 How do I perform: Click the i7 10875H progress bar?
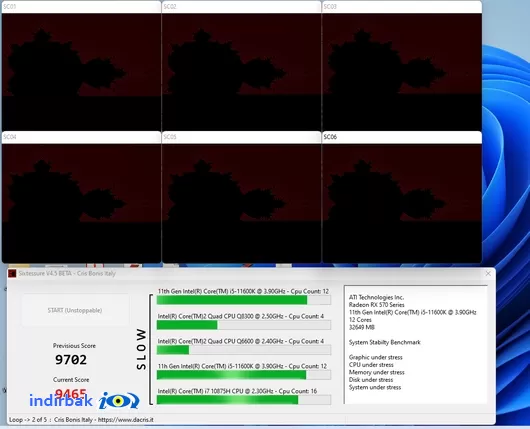pyautogui.click(x=244, y=400)
